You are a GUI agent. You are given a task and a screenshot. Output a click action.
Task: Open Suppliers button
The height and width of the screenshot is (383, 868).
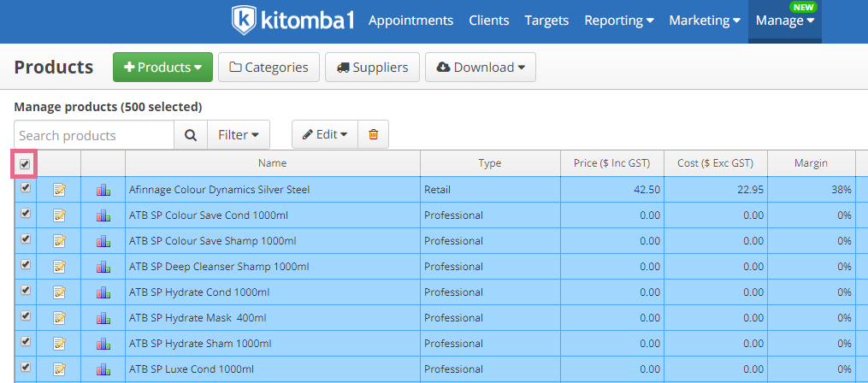tap(372, 67)
